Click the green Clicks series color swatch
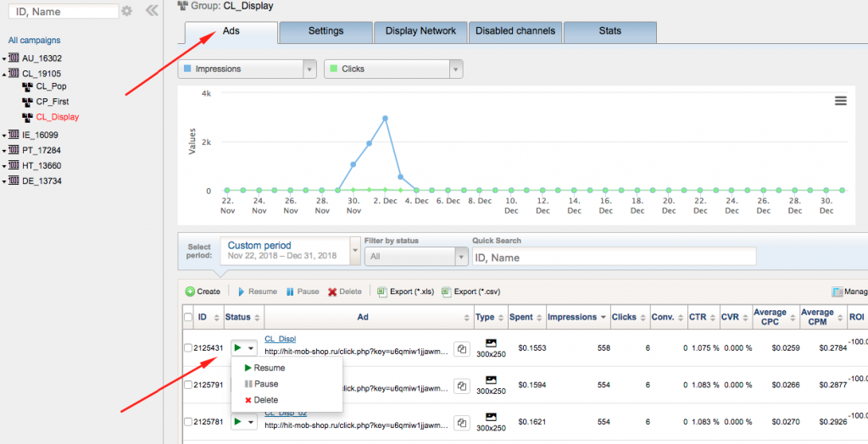868x444 pixels. point(334,69)
